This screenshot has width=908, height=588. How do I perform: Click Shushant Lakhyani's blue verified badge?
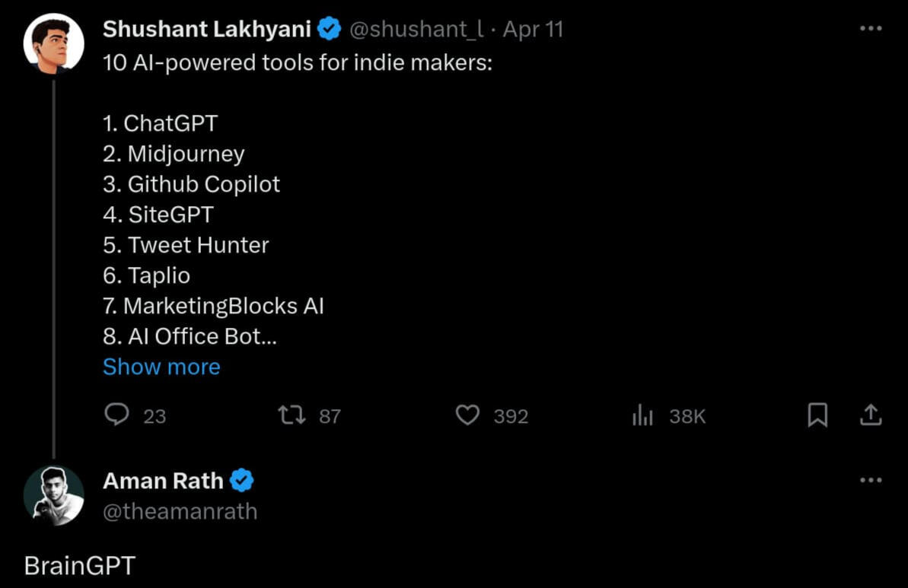click(329, 30)
